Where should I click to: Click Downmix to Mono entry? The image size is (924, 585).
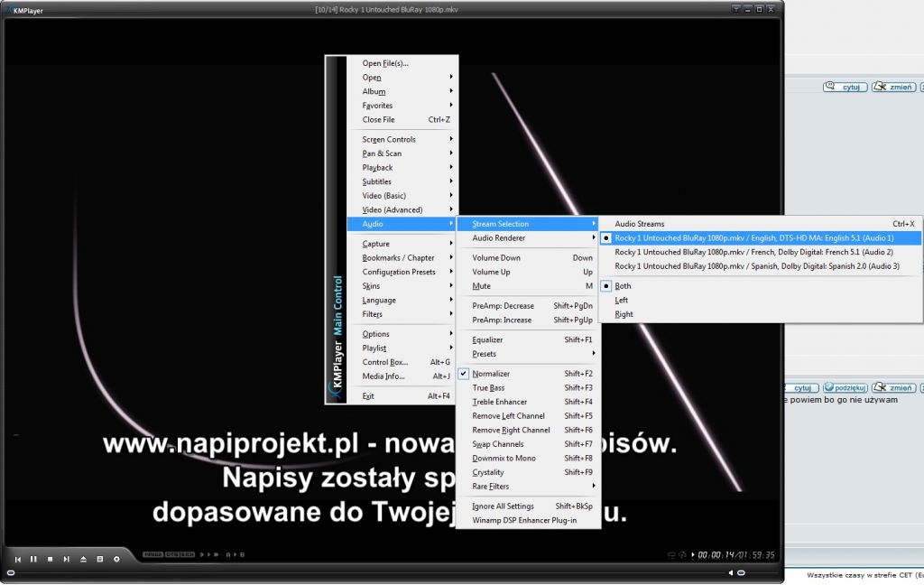(x=528, y=459)
